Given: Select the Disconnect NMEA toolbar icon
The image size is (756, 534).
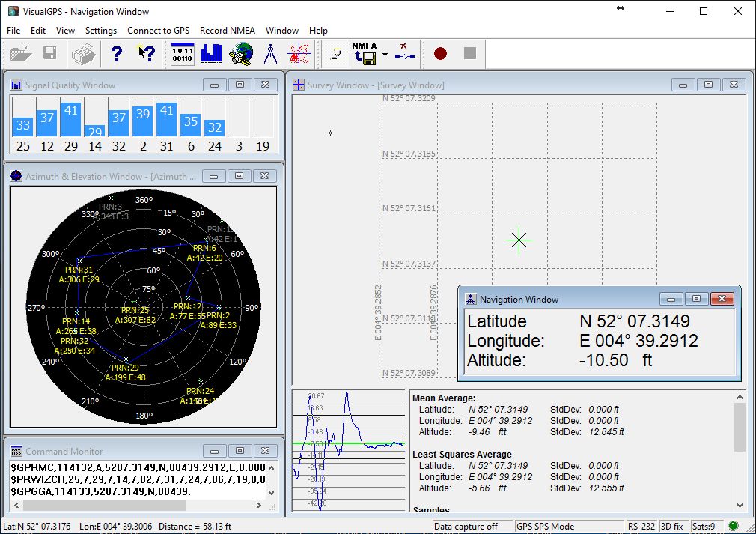Looking at the screenshot, I should 403,53.
